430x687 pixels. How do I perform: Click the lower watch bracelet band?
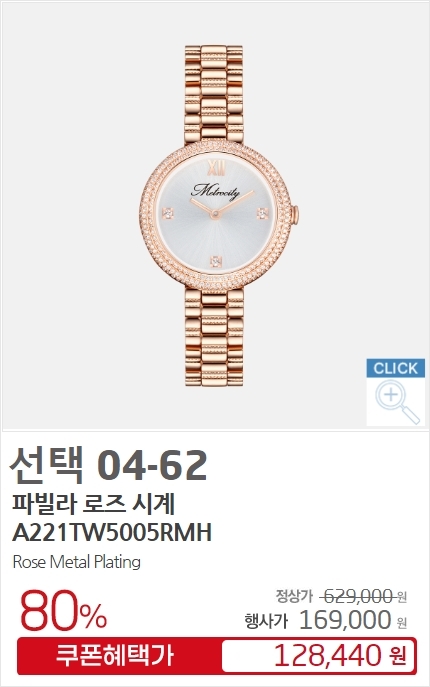coord(214,337)
